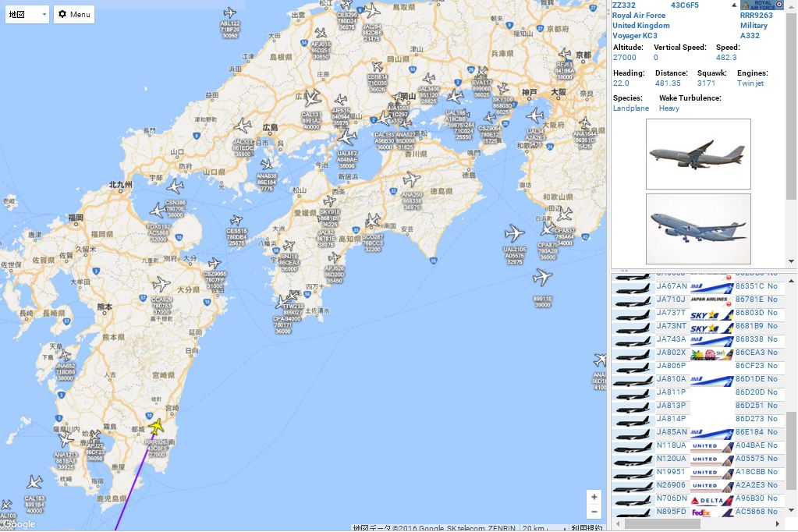Select the DAL185 aircraft marker
798x532 pixels.
(385, 118)
